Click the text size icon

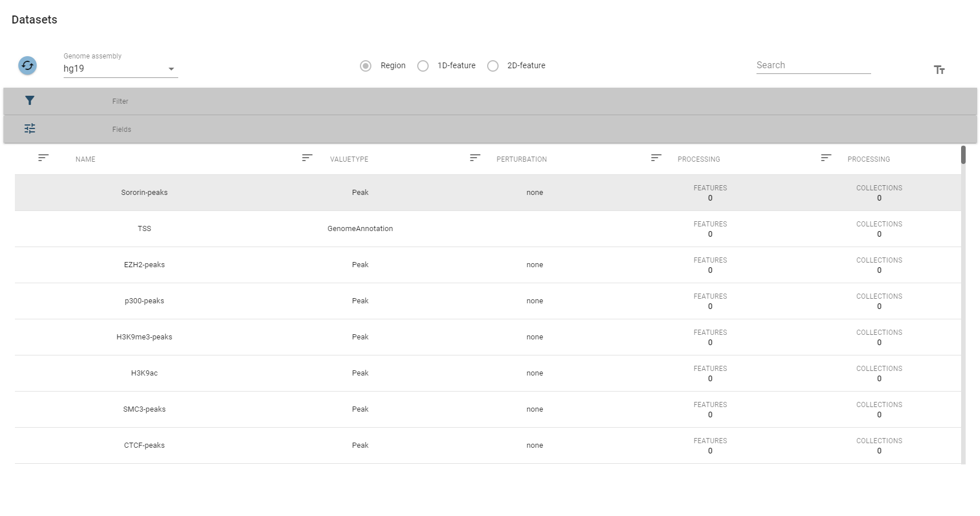coord(939,70)
